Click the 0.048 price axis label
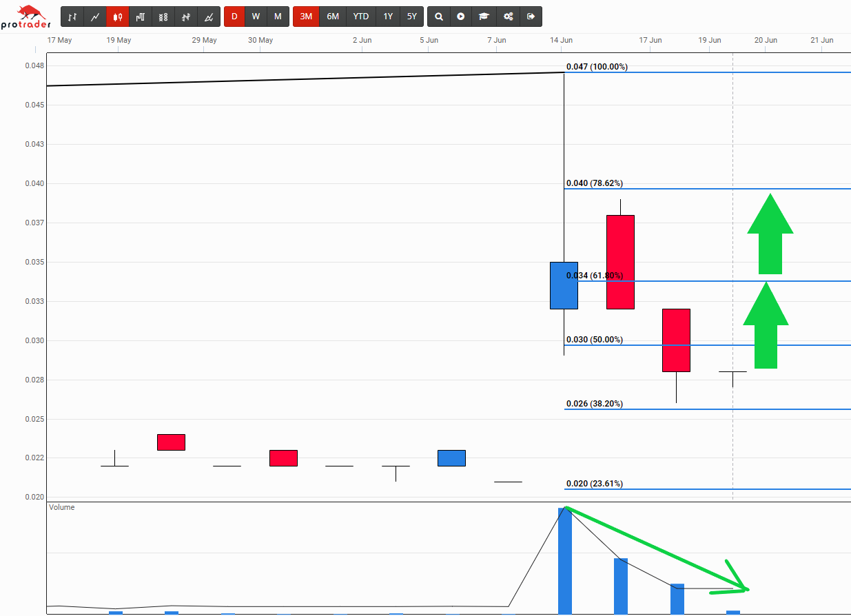Image resolution: width=851 pixels, height=616 pixels. point(34,65)
